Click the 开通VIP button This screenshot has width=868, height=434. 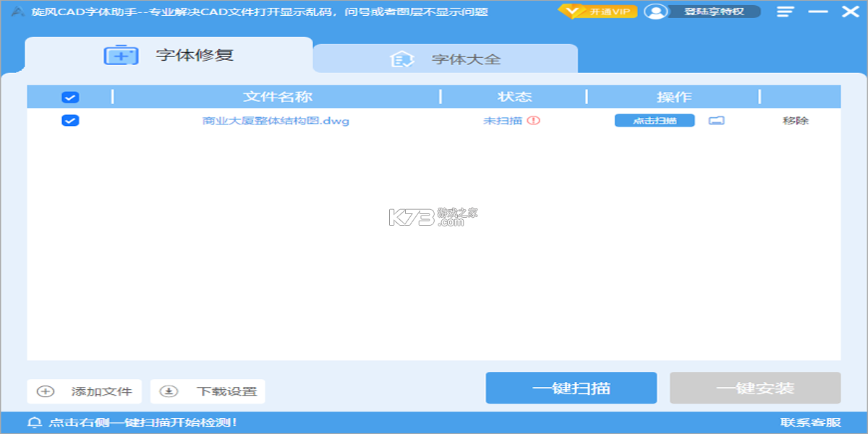(x=598, y=12)
